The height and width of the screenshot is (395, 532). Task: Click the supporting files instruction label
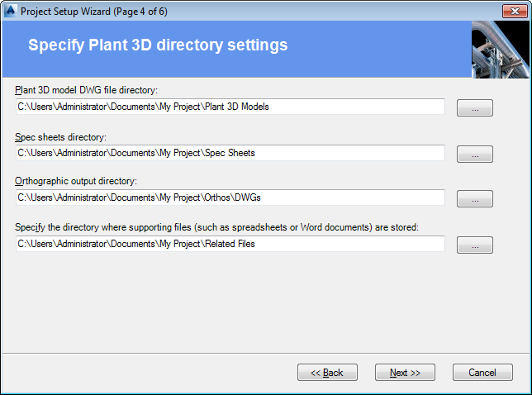pyautogui.click(x=217, y=226)
